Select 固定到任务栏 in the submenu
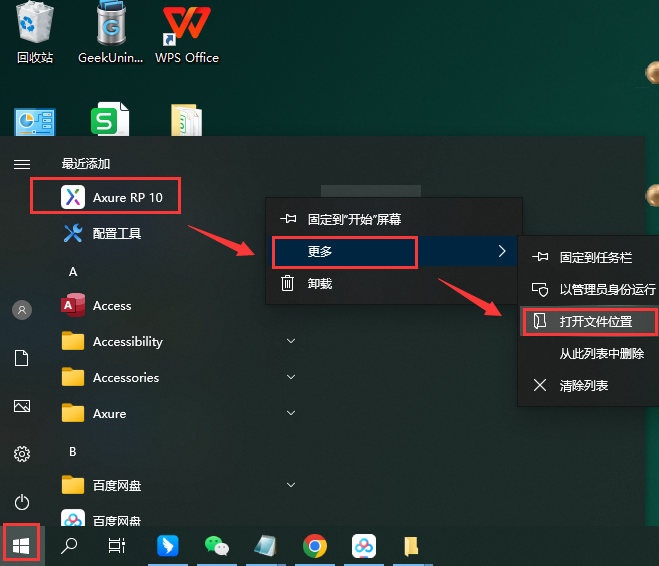This screenshot has height=566, width=659. [589, 257]
